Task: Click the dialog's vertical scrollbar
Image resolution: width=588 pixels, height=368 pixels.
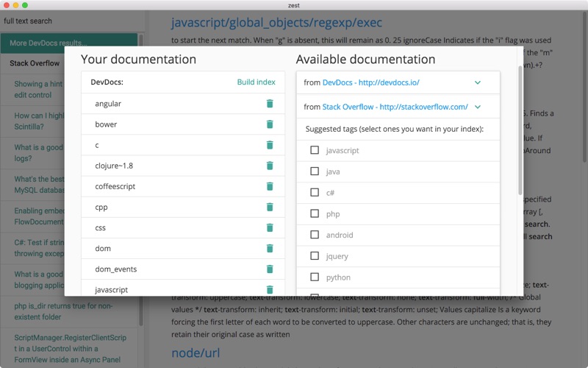Action: coord(520,130)
